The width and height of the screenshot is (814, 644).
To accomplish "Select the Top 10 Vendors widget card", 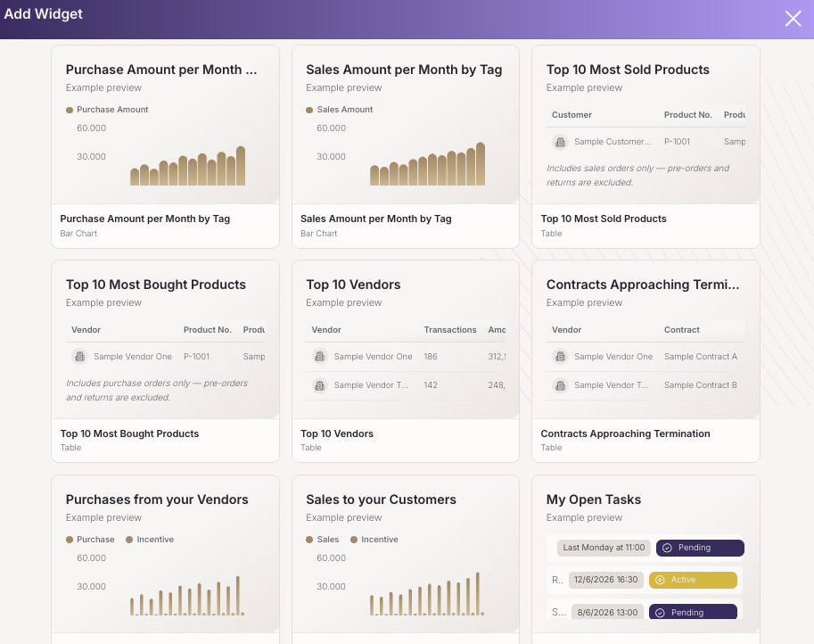I will click(406, 361).
